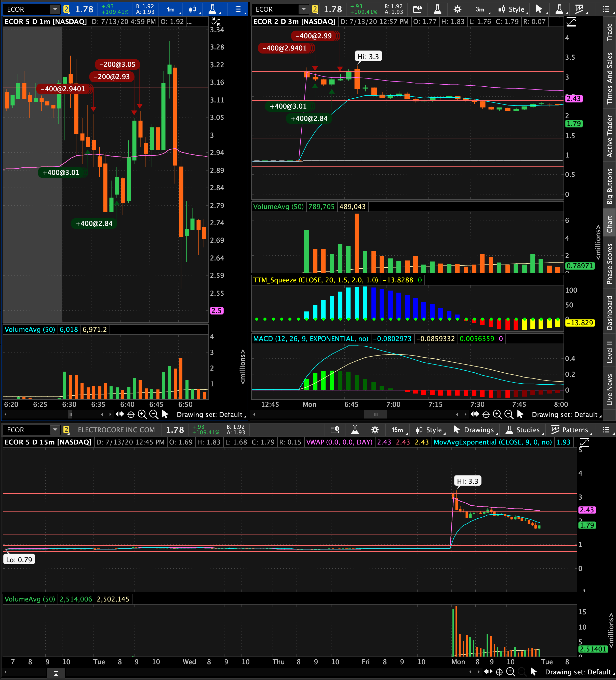Image resolution: width=616 pixels, height=680 pixels.
Task: Click Zoom In magnifier under 1m chart
Action: pos(142,414)
